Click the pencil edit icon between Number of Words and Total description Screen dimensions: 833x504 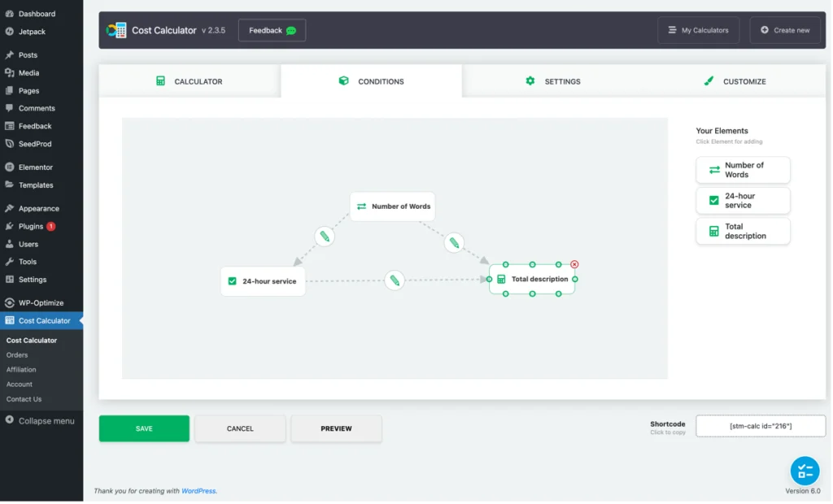coord(454,243)
